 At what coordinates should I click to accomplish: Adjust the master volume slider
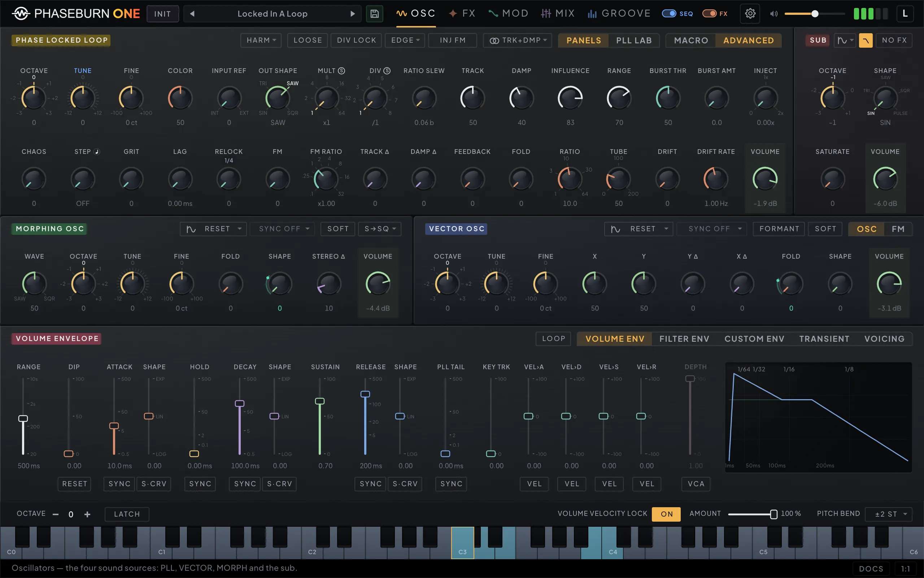815,14
